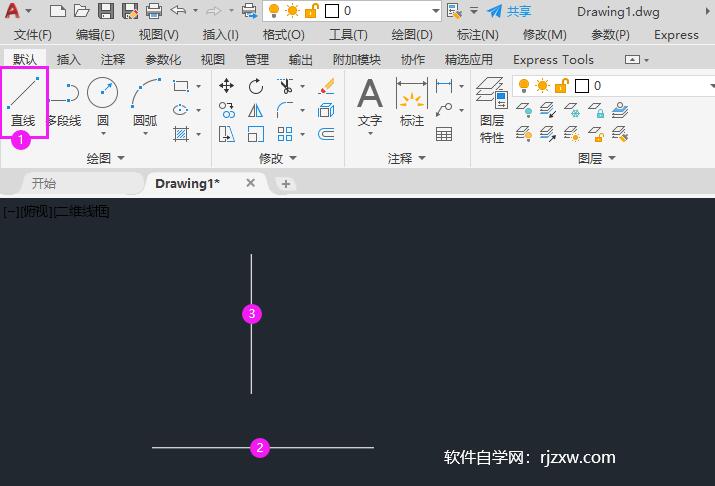The width and height of the screenshot is (715, 486).
Task: Activate the Move tool in 修改 panel
Action: coord(226,86)
